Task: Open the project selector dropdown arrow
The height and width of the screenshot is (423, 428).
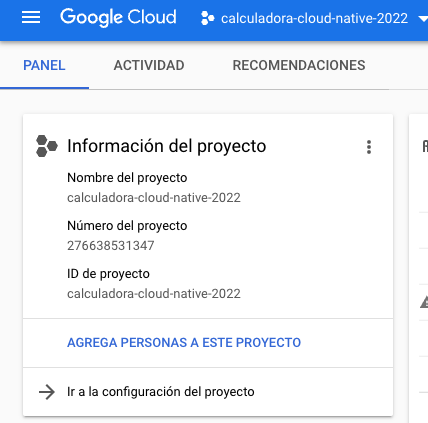Action: tap(423, 19)
